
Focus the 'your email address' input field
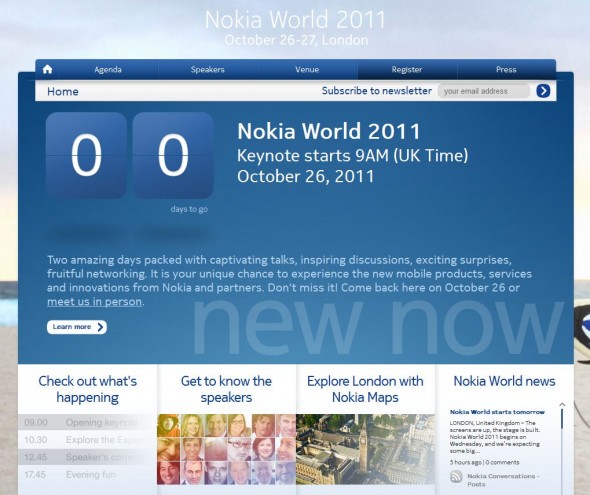(484, 91)
